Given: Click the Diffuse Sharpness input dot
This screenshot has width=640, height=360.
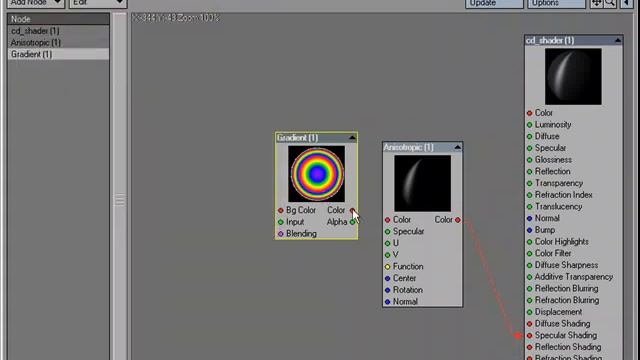Looking at the screenshot, I should click(x=529, y=265).
